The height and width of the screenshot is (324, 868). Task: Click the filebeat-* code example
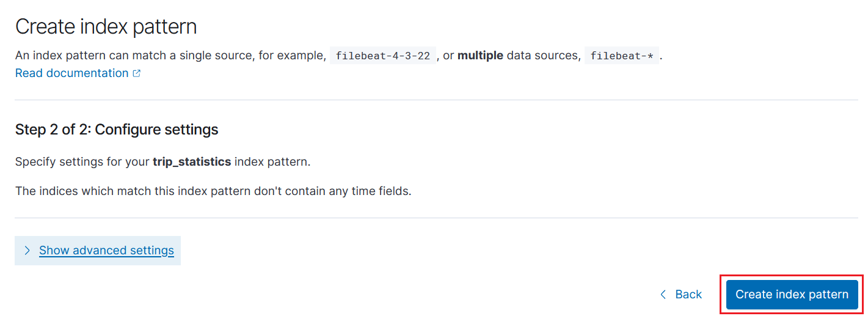click(x=622, y=56)
